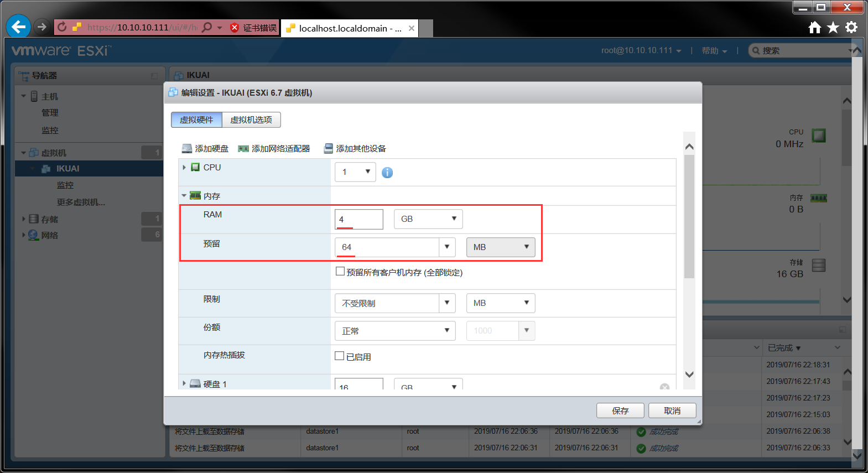The image size is (868, 473).
Task: Open the root@10.10.10.111 user menu
Action: tap(641, 50)
